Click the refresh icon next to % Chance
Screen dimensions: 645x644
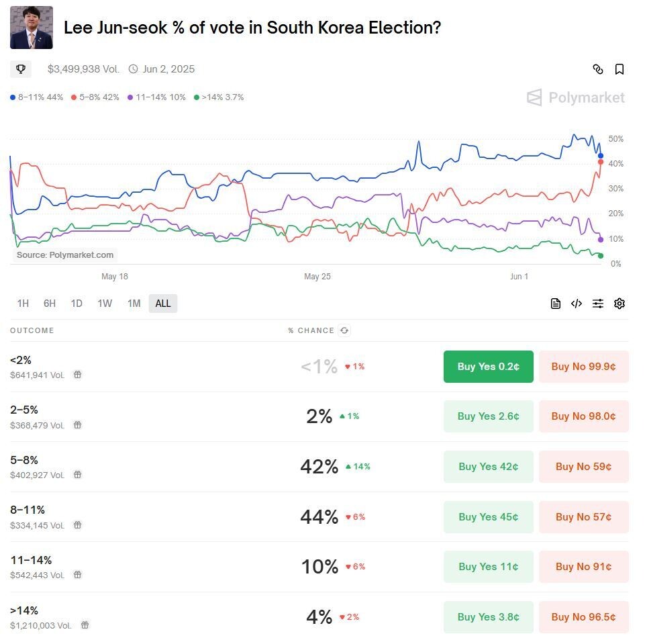[344, 330]
